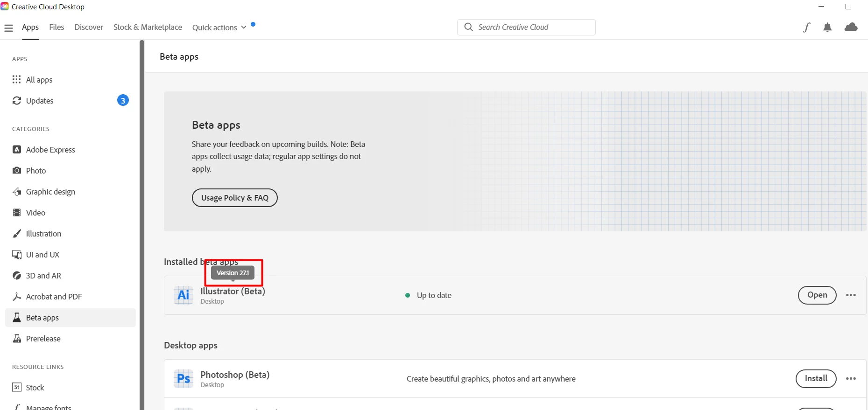Screen dimensions: 868x410
Task: Click the search magnifier icon
Action: tap(468, 27)
